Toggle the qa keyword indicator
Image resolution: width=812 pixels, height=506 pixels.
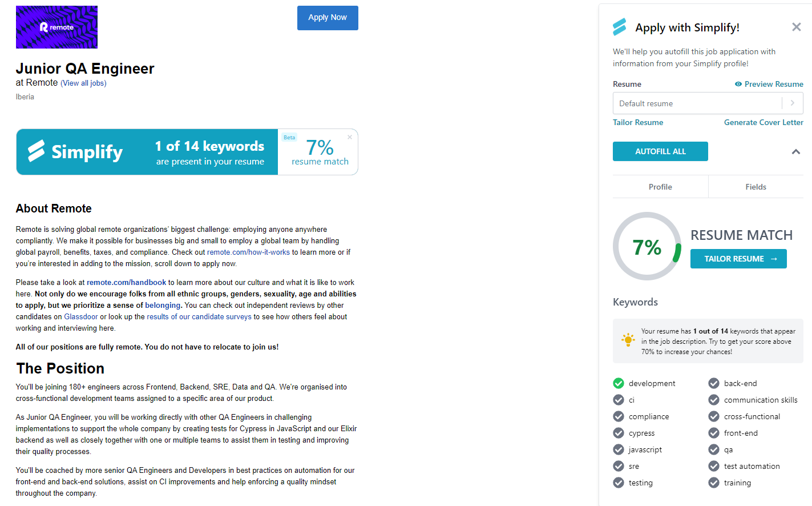713,449
